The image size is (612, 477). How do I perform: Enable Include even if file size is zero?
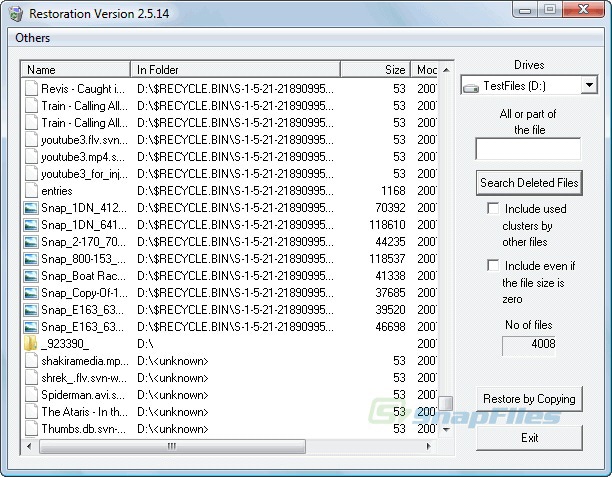pyautogui.click(x=493, y=265)
